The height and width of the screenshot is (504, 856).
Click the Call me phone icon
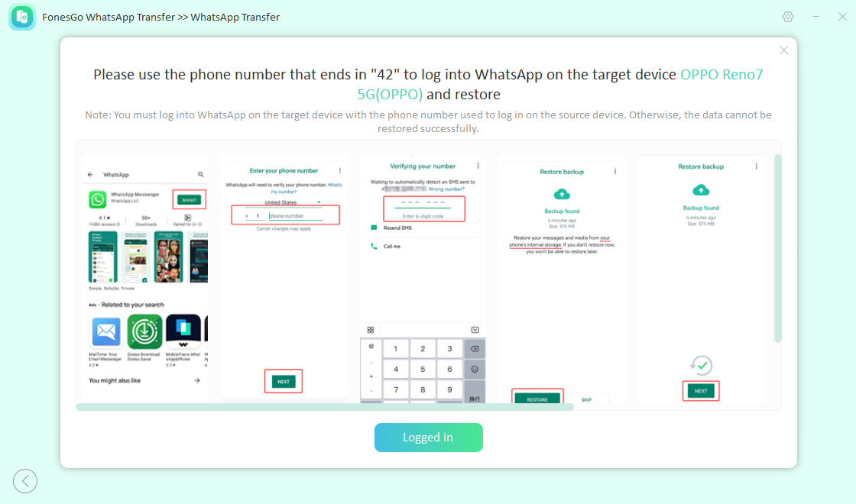374,246
